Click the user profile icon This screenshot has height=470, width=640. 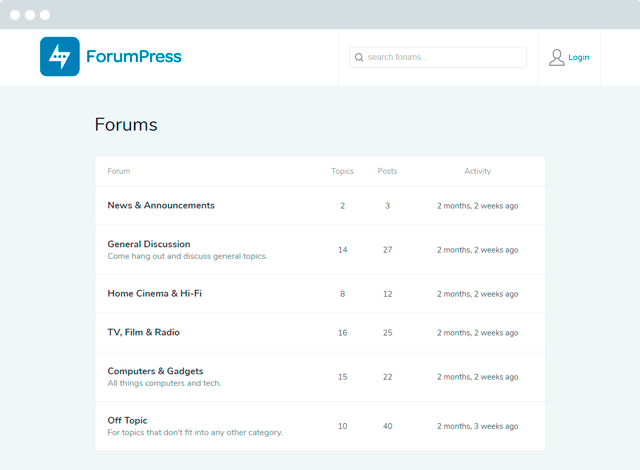click(557, 57)
